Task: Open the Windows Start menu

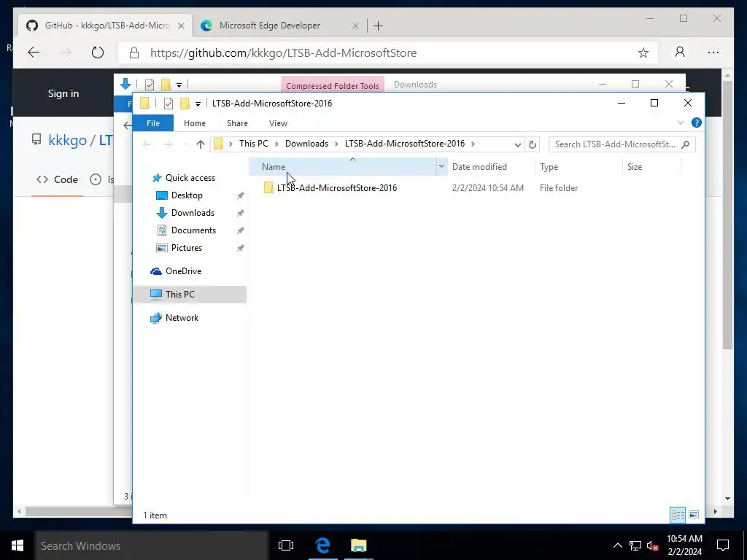Action: coord(18,545)
